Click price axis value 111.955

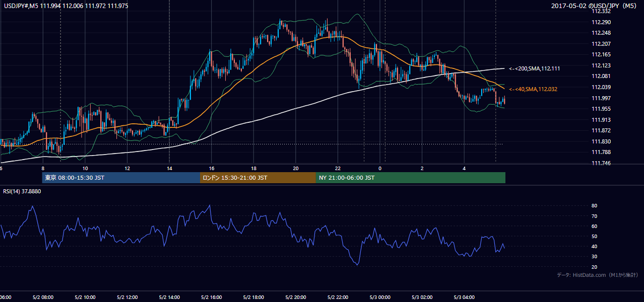click(602, 109)
